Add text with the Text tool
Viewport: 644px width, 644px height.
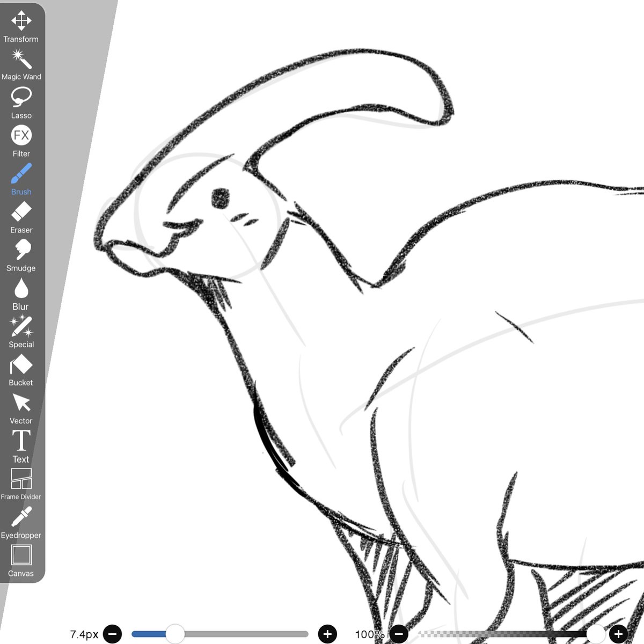pos(21,447)
